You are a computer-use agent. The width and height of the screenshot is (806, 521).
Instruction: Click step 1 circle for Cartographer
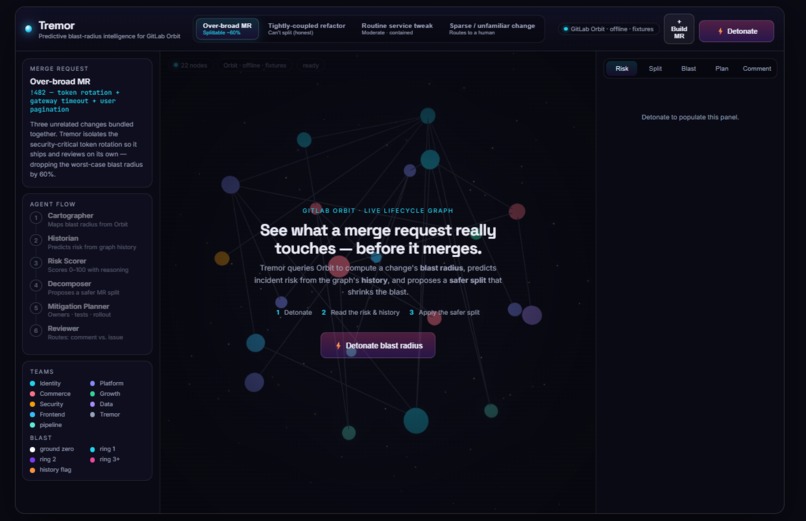coord(36,218)
